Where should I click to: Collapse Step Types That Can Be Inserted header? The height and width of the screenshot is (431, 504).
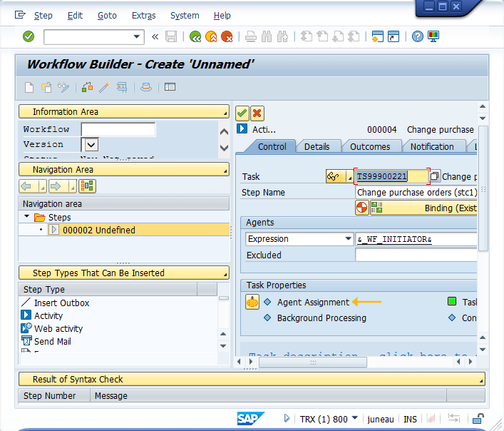[x=124, y=273]
